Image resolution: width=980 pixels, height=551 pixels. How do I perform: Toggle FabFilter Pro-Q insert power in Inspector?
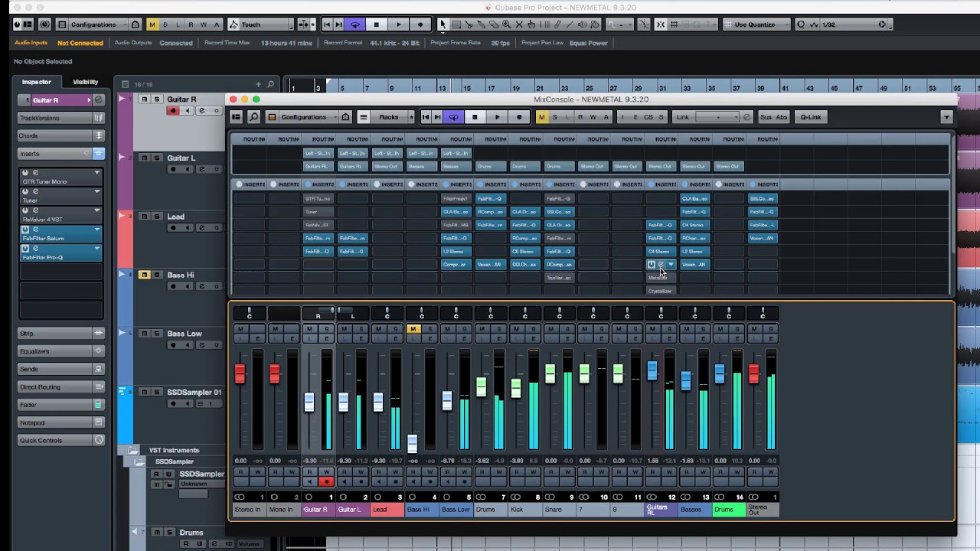tap(25, 249)
